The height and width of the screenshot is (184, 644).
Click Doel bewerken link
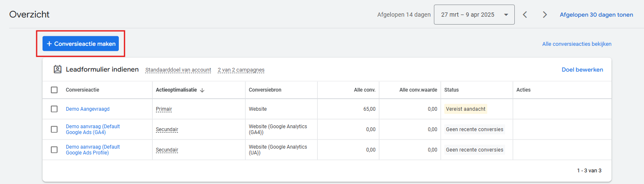[x=582, y=70]
